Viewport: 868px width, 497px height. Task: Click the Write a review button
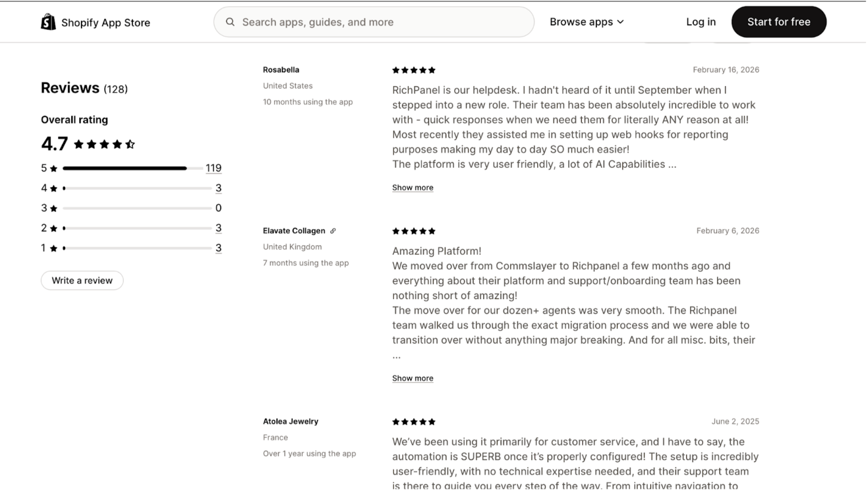tap(82, 280)
